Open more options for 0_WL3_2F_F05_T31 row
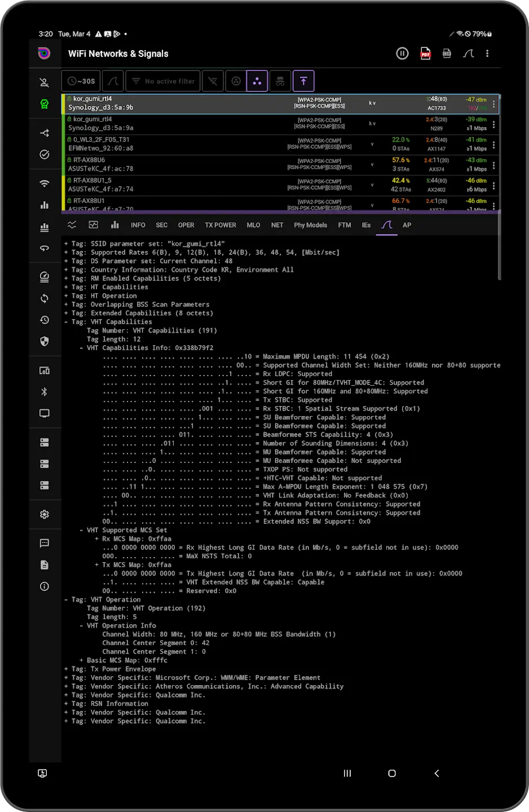Screen dimensions: 529x812 point(493,145)
